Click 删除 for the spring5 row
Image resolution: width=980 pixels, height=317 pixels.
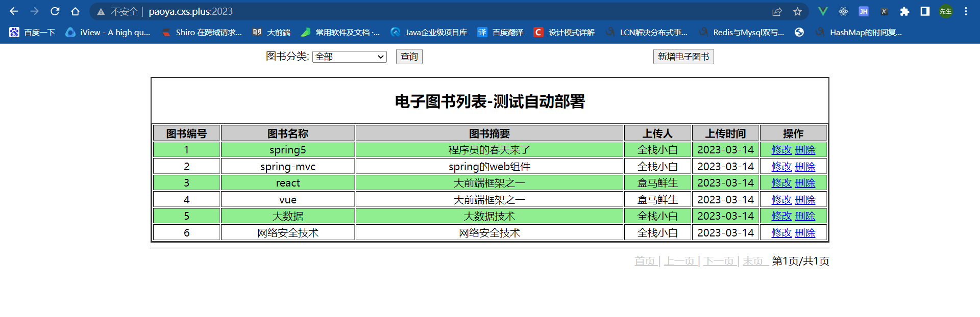coord(805,150)
